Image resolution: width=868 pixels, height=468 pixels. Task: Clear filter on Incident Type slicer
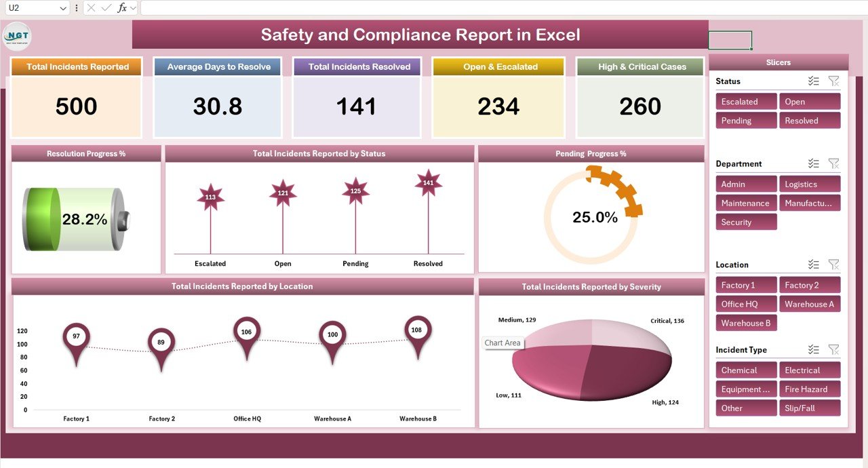[x=834, y=350]
